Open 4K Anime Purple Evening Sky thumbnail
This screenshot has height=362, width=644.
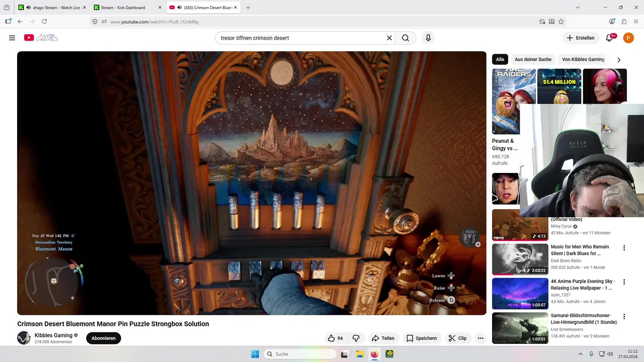tap(520, 294)
